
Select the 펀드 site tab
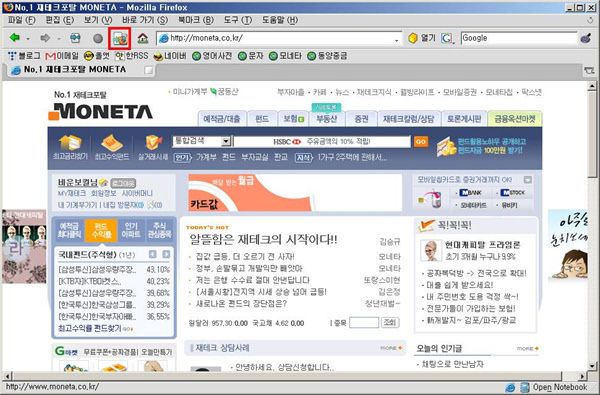click(262, 119)
